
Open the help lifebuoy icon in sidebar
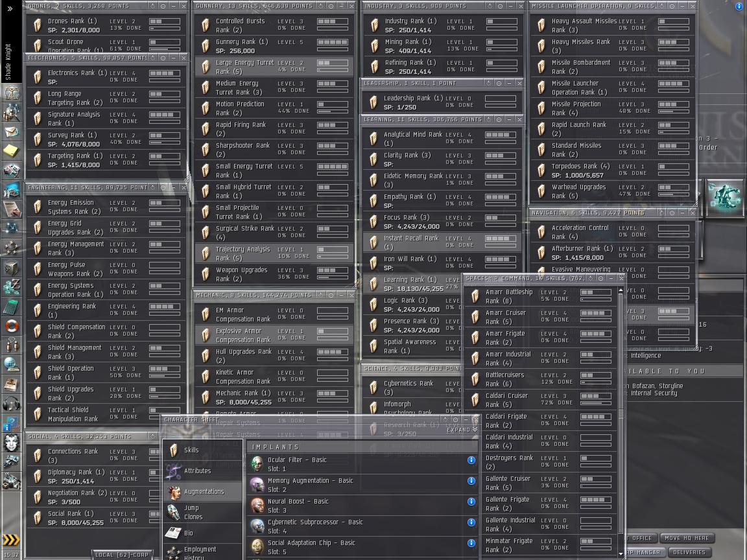click(x=12, y=326)
